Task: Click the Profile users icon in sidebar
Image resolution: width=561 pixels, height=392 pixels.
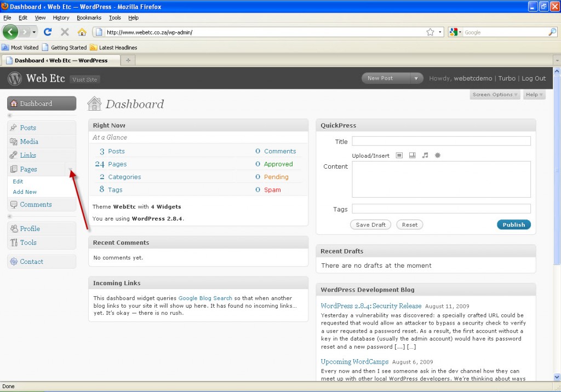Action: (x=14, y=228)
